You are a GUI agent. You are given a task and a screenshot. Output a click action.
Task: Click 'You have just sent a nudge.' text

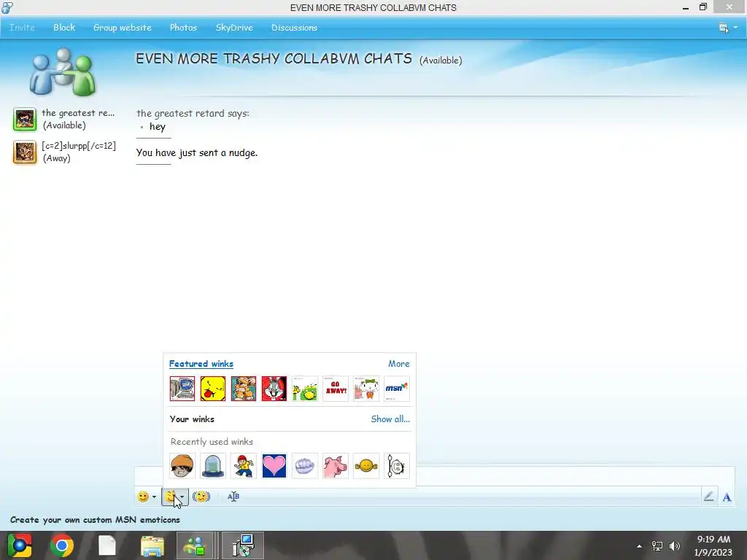[197, 153]
